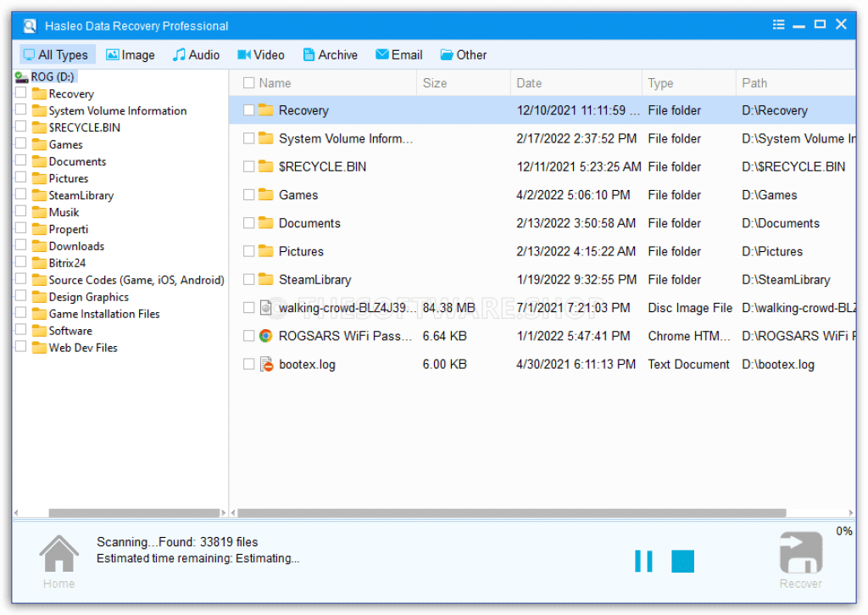Check the Recovery row checkbox in file list
Screen dimensions: 868x615
pos(249,110)
